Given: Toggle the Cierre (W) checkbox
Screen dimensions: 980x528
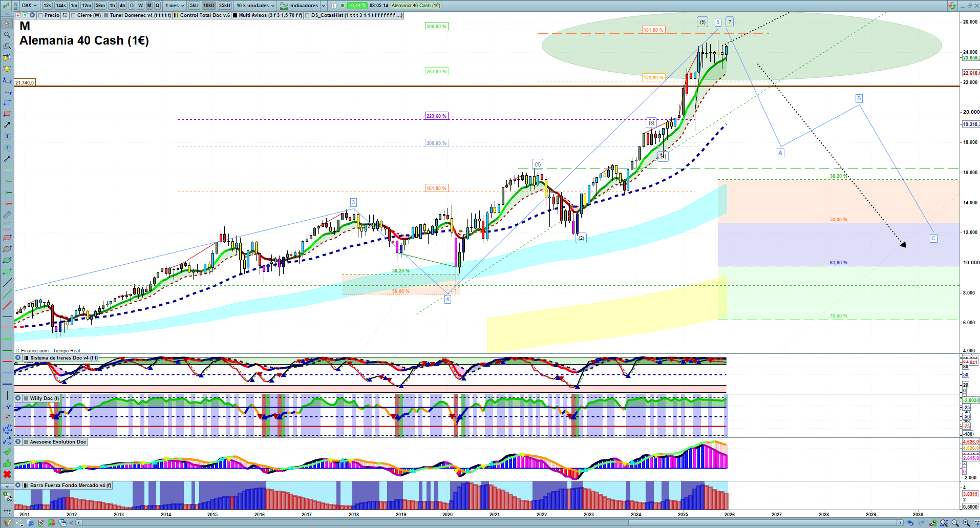Looking at the screenshot, I should 74,15.
